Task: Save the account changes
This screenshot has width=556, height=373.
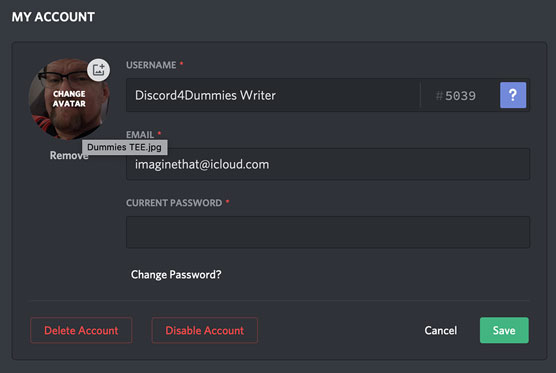Action: pos(504,330)
